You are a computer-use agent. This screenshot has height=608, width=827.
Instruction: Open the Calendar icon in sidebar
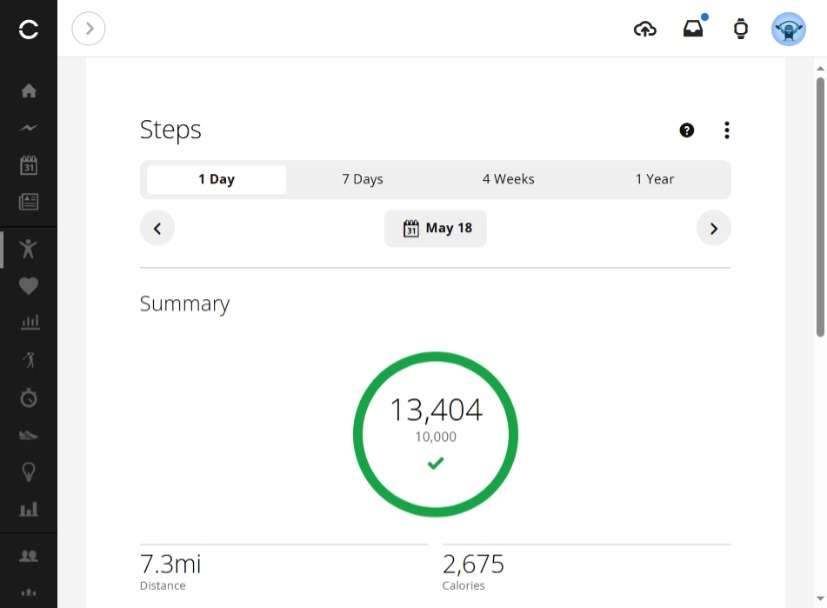pyautogui.click(x=28, y=165)
